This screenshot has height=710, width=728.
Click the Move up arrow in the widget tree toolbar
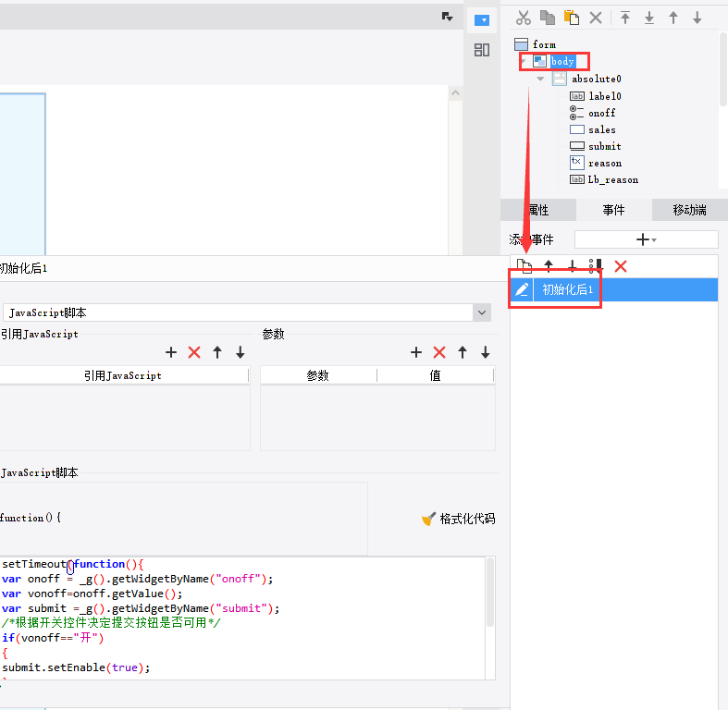pyautogui.click(x=673, y=18)
